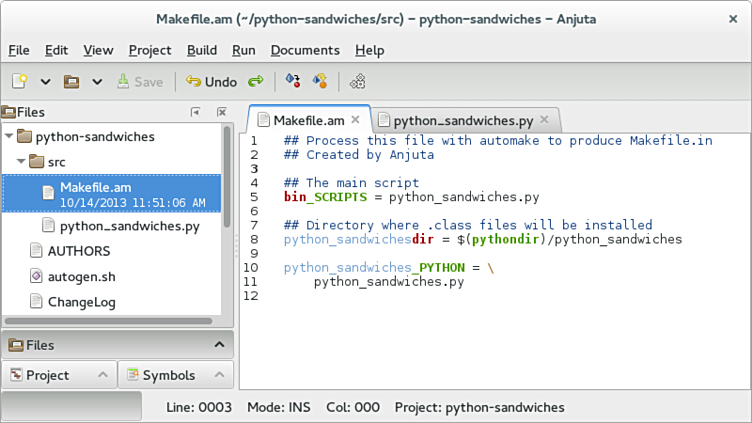Close the Files panel with its X icon
The image size is (752, 423).
[x=223, y=113]
